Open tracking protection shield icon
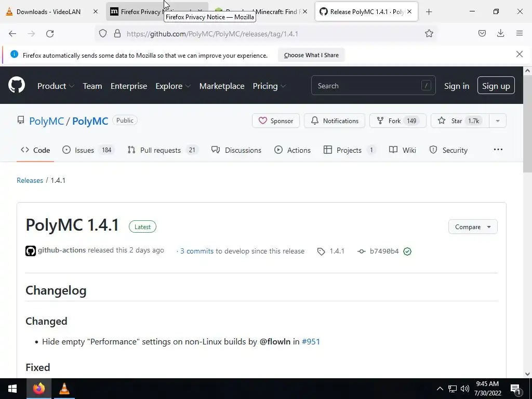The height and width of the screenshot is (399, 532). (x=103, y=33)
